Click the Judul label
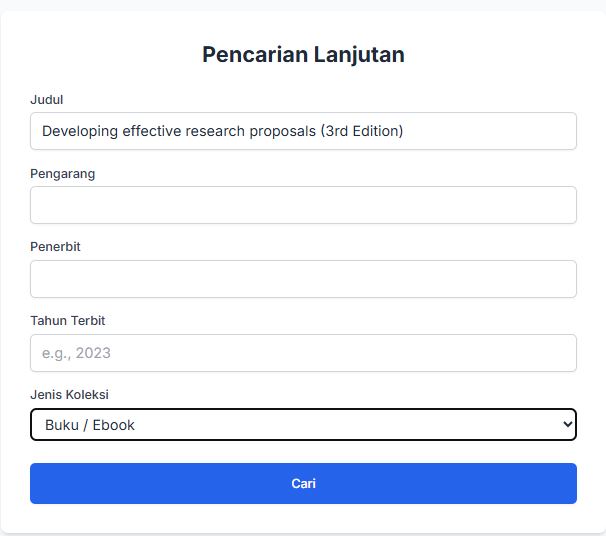Image resolution: width=606 pixels, height=536 pixels. 47,100
